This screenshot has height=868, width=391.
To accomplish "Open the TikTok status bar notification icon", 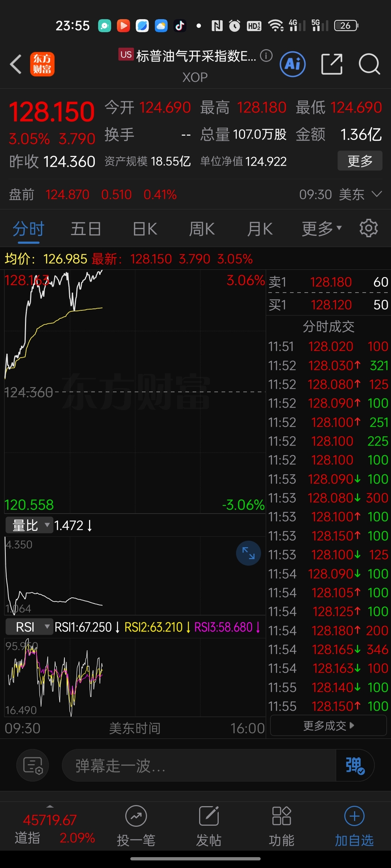I will coord(180,26).
